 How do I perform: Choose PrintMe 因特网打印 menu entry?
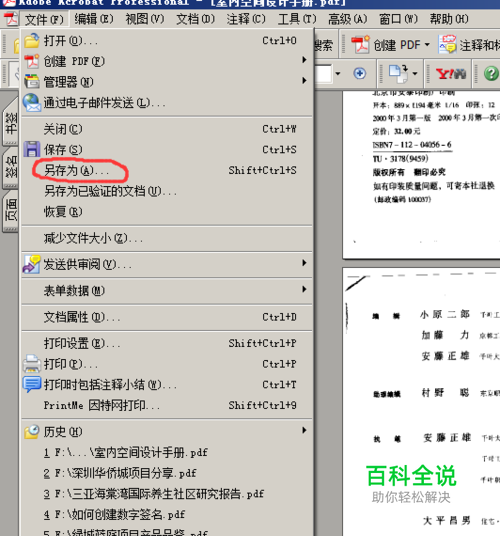(x=167, y=405)
